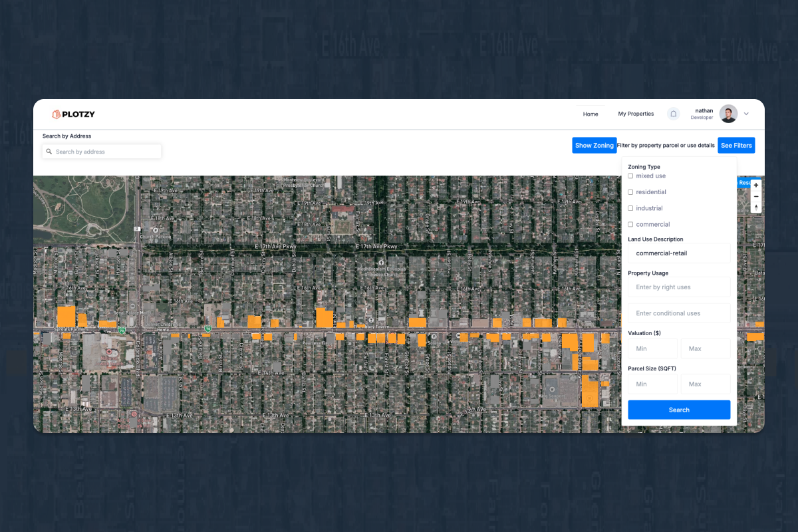Click the blue Search button
Image resolution: width=798 pixels, height=532 pixels.
click(679, 410)
